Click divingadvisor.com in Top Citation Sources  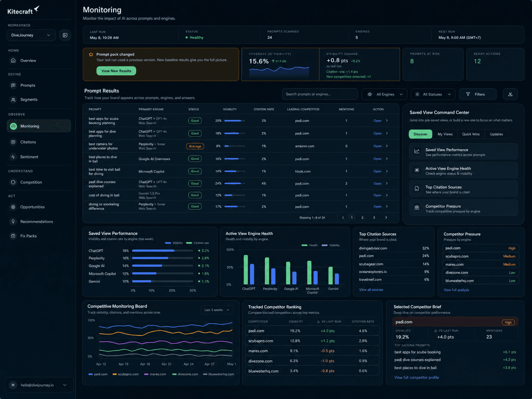[373, 248]
